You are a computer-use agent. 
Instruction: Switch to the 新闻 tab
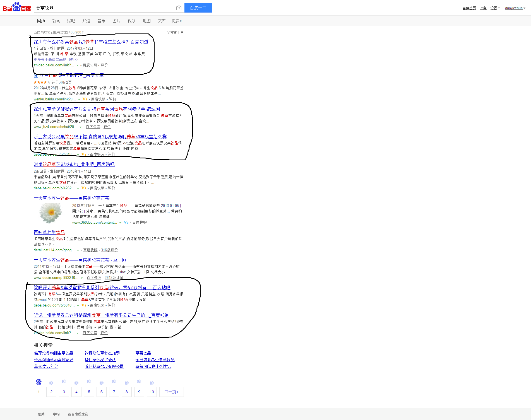pyautogui.click(x=56, y=21)
